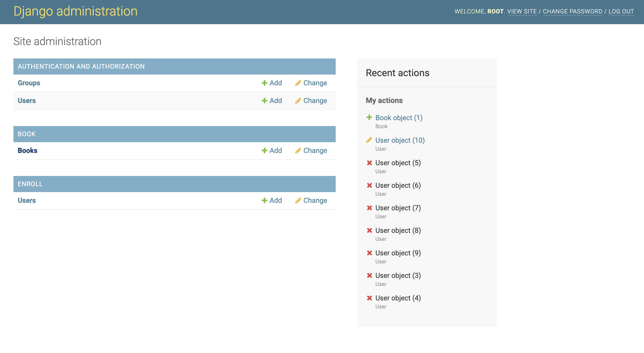Click the red X icon next to User object (9)
Image resolution: width=644 pixels, height=353 pixels.
[x=370, y=253]
